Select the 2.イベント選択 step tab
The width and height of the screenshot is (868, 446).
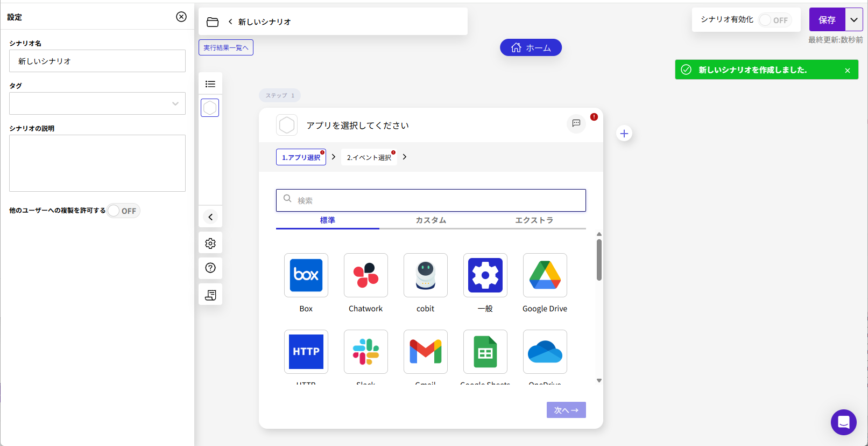(x=369, y=157)
